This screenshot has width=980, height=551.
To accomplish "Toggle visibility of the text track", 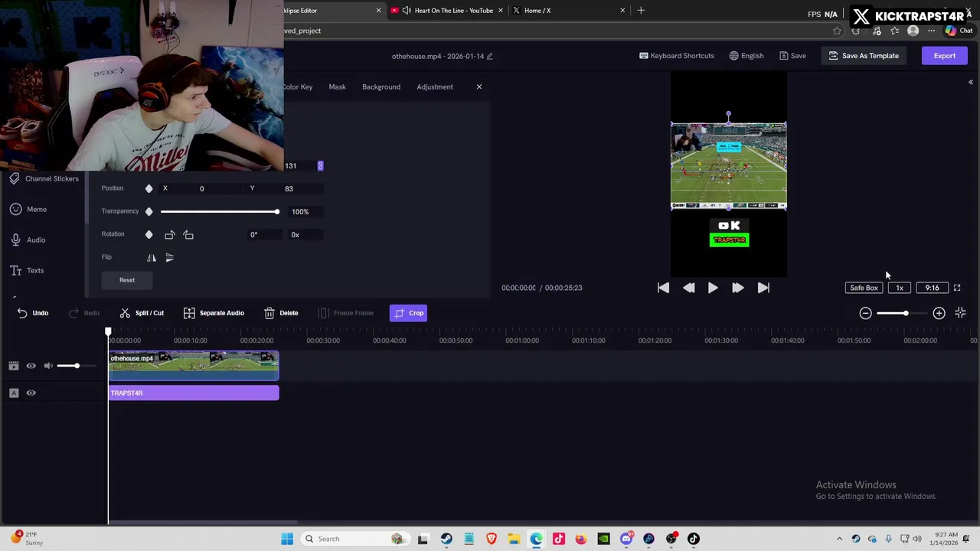I will (31, 393).
